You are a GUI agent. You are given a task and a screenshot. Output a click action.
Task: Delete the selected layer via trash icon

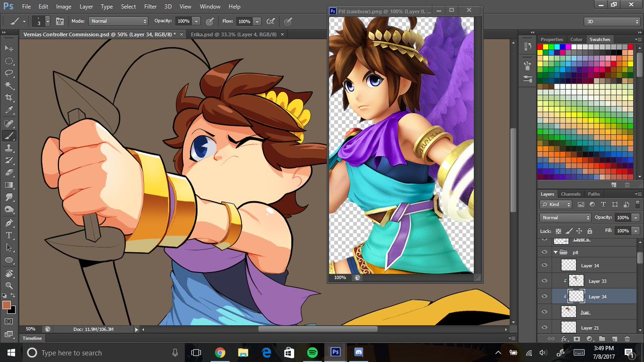[627, 339]
